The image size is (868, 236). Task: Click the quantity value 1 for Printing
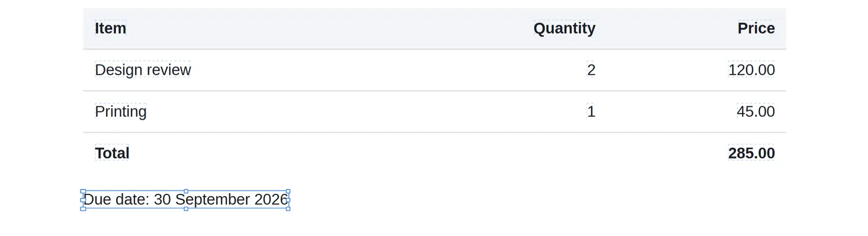[x=591, y=111]
